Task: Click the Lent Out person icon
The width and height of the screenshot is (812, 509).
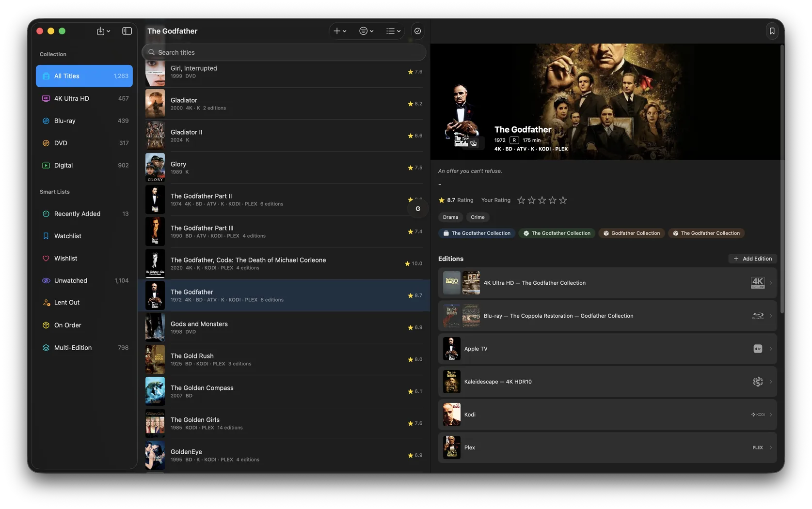Action: pos(46,303)
